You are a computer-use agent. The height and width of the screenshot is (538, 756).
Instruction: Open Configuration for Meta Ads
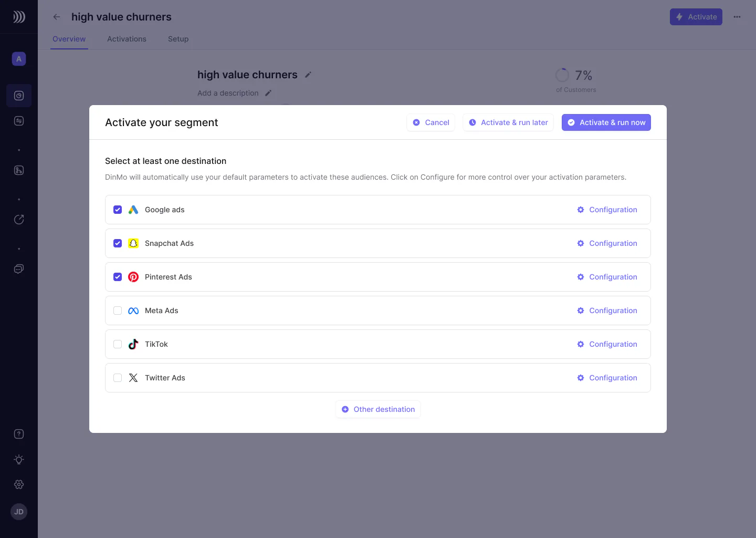click(x=607, y=311)
